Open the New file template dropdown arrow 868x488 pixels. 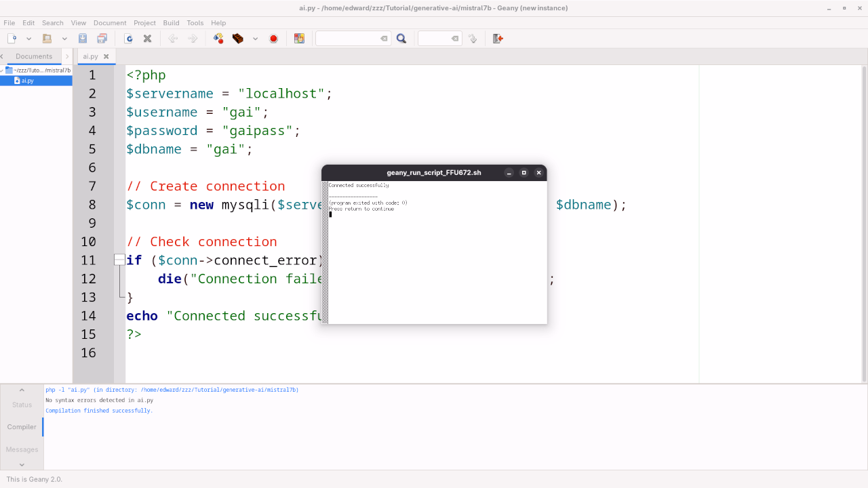pyautogui.click(x=28, y=39)
